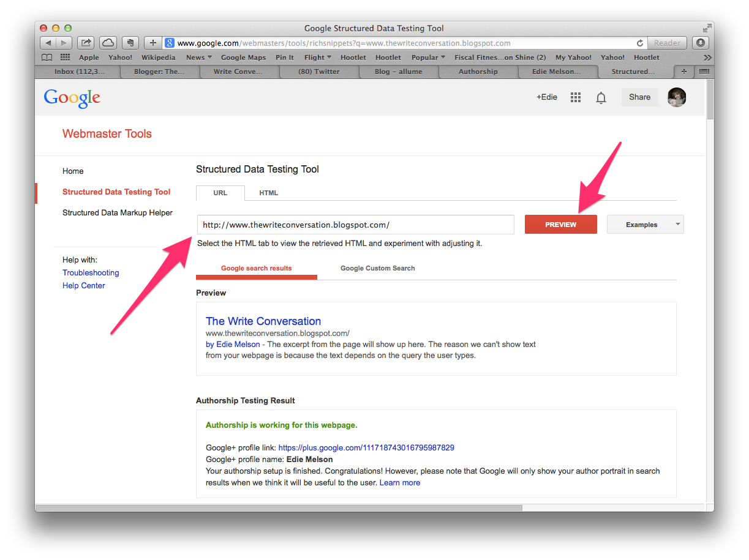The height and width of the screenshot is (560, 749).
Task: Open Structured Data Markup Helper link
Action: coord(118,212)
